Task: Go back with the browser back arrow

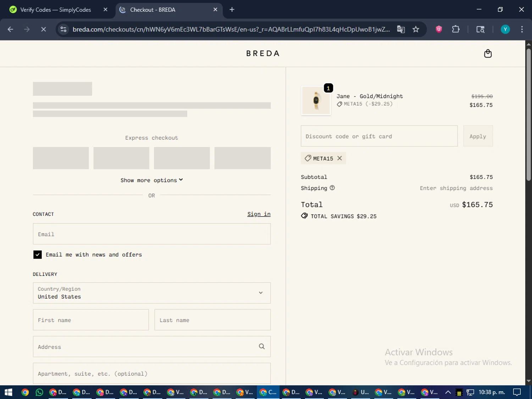Action: [x=10, y=29]
